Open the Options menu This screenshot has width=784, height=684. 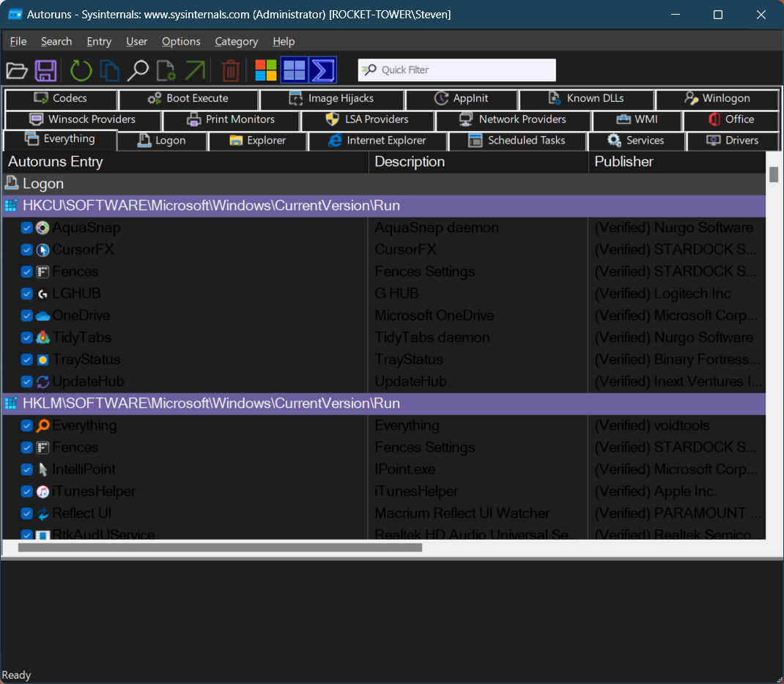(181, 42)
